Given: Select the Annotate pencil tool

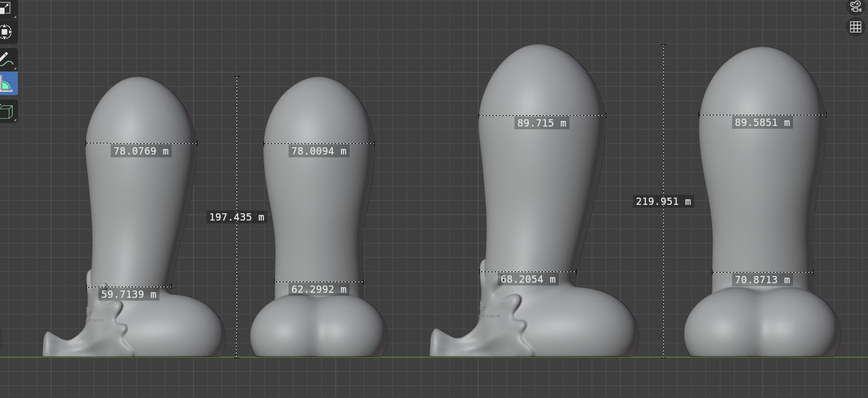Looking at the screenshot, I should [x=6, y=59].
